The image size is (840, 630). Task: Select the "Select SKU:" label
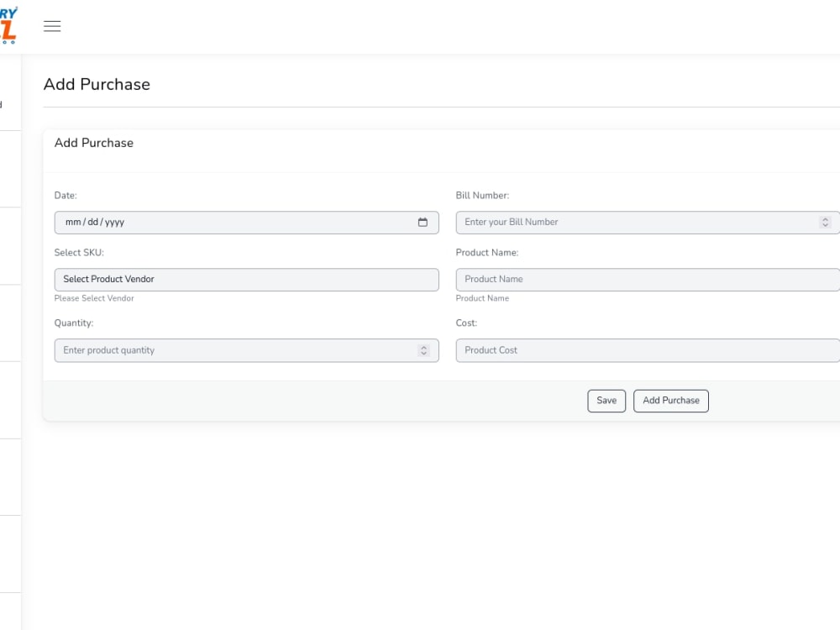[x=79, y=252]
